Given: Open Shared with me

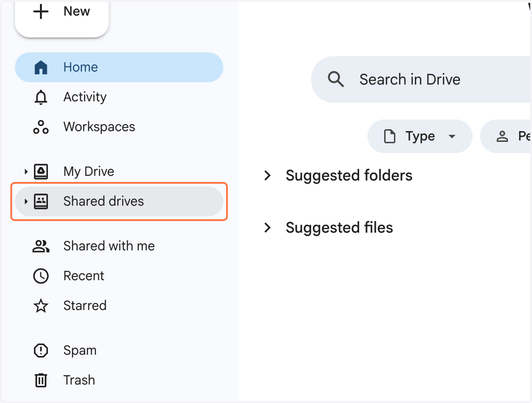Looking at the screenshot, I should (x=119, y=246).
